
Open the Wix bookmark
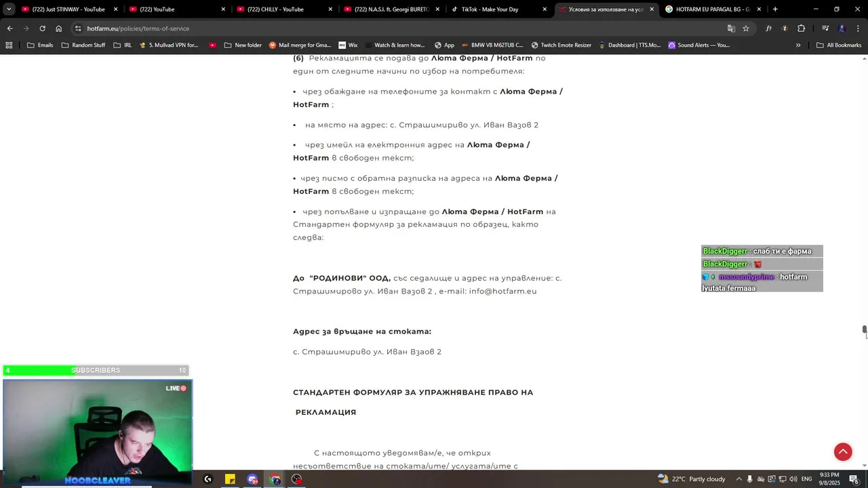pos(348,45)
